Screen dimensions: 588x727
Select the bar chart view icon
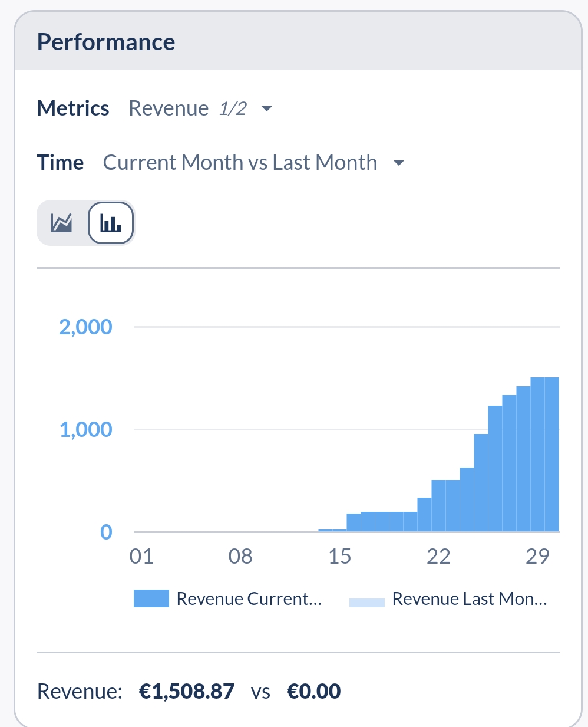(x=111, y=223)
